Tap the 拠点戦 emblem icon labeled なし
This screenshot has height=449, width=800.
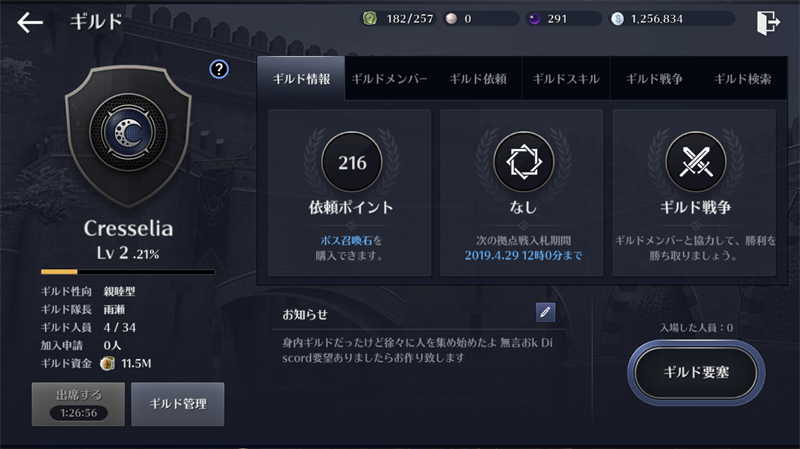(x=523, y=162)
